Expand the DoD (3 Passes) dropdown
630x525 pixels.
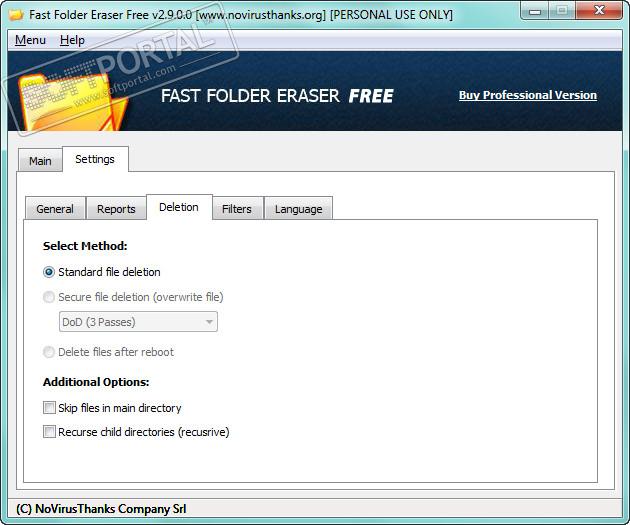coord(138,322)
